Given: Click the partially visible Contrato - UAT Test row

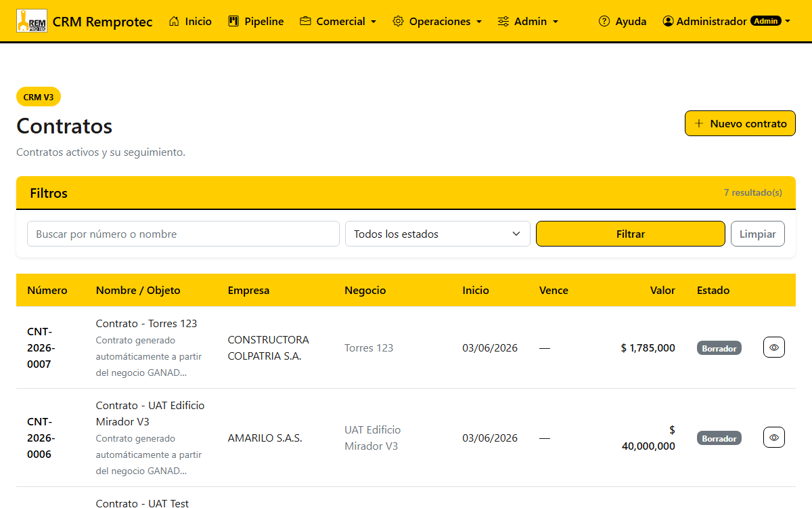Looking at the screenshot, I should pos(142,503).
